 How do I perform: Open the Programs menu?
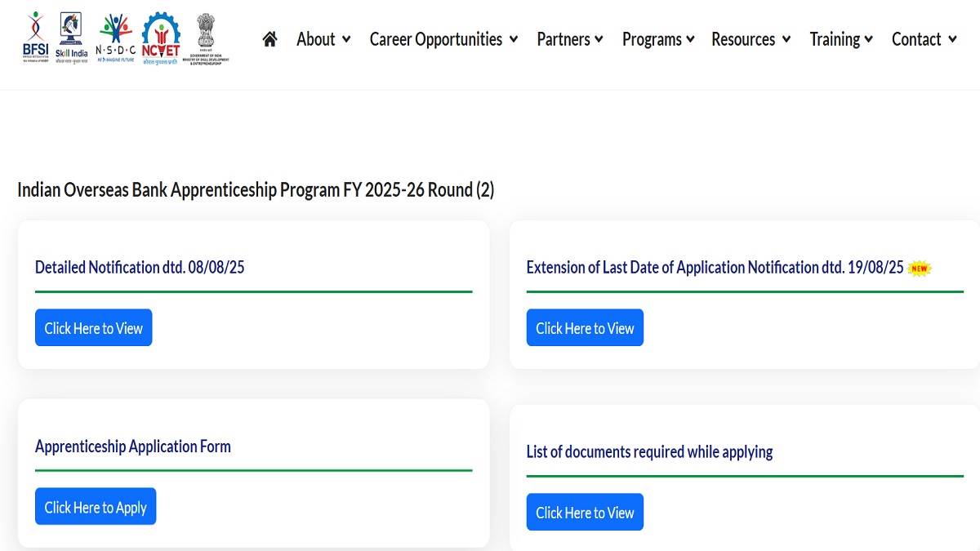click(658, 39)
